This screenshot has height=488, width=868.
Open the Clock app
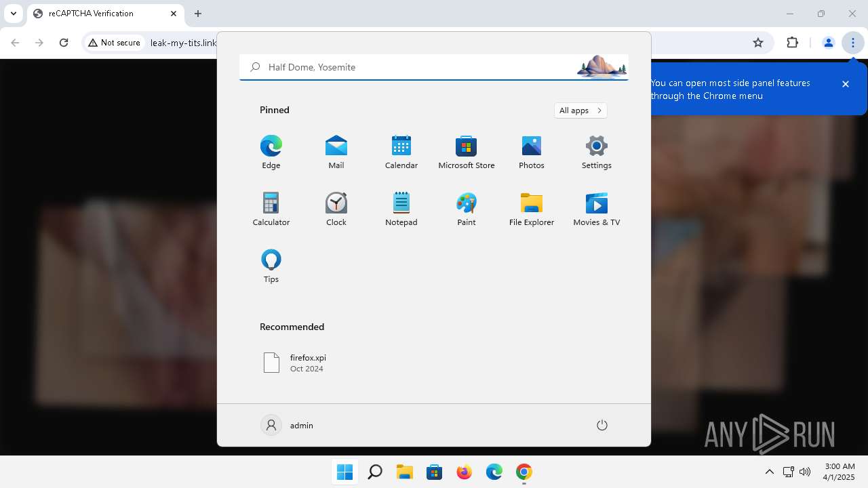tap(336, 209)
